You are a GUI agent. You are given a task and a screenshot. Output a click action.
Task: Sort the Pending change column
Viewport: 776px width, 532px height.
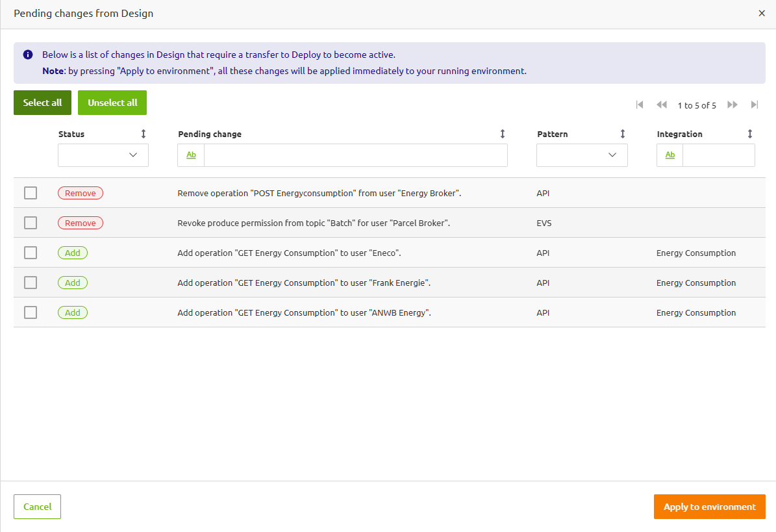502,134
